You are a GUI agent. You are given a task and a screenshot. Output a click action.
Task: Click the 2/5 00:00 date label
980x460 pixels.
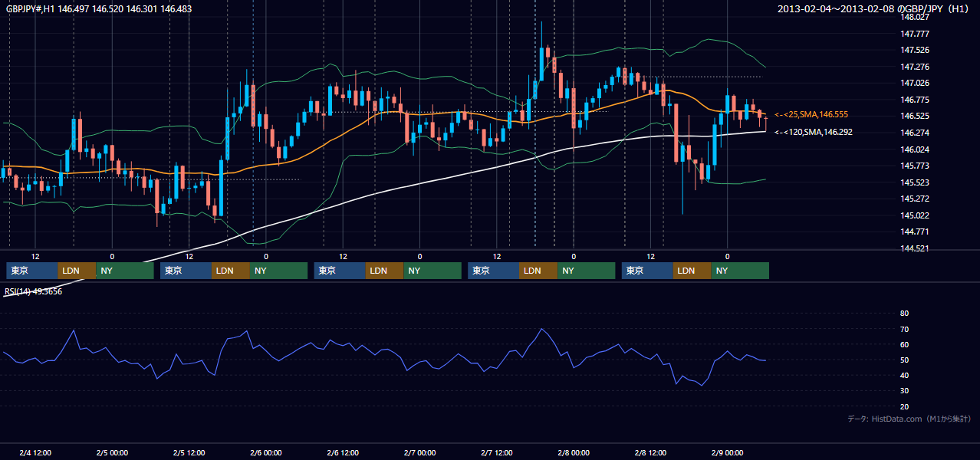112,453
